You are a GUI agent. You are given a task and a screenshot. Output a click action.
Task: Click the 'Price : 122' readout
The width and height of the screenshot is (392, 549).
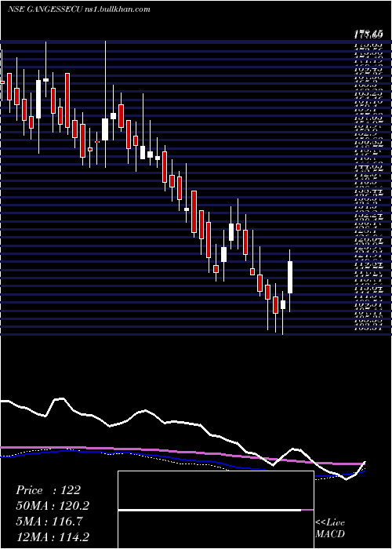point(49,490)
